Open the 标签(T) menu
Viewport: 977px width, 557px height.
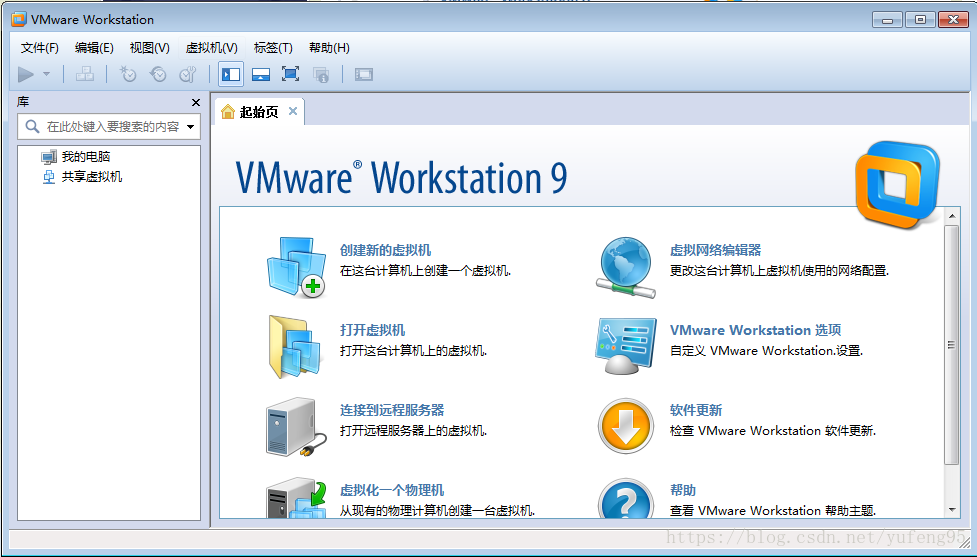tap(273, 48)
